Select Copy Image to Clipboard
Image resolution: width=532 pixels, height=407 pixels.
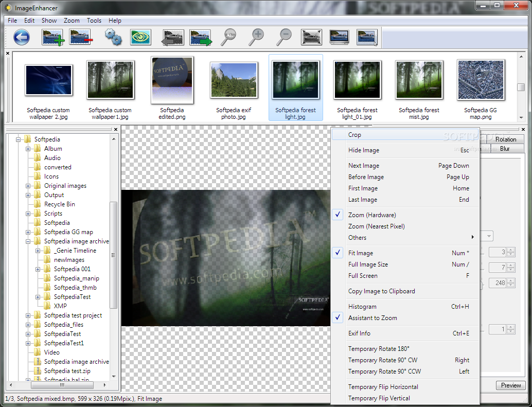tap(405, 291)
